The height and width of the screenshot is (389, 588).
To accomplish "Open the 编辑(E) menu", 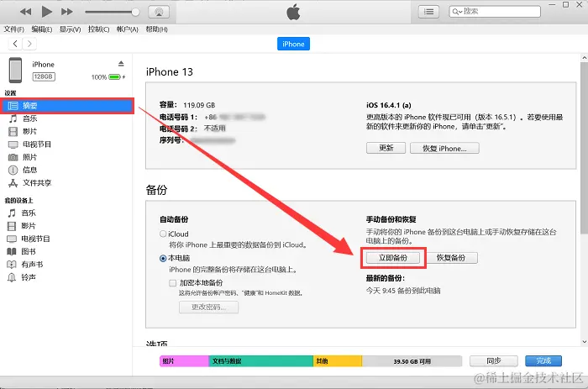I will (x=42, y=29).
